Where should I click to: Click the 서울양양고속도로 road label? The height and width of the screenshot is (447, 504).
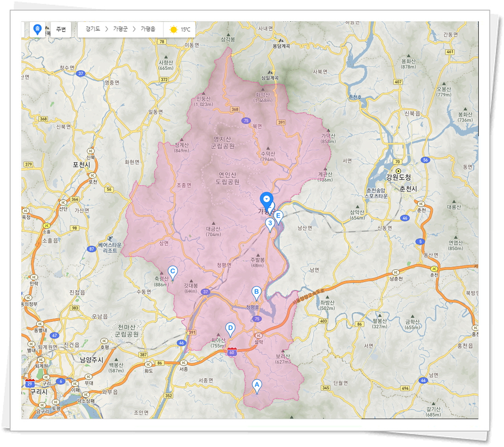(308, 296)
